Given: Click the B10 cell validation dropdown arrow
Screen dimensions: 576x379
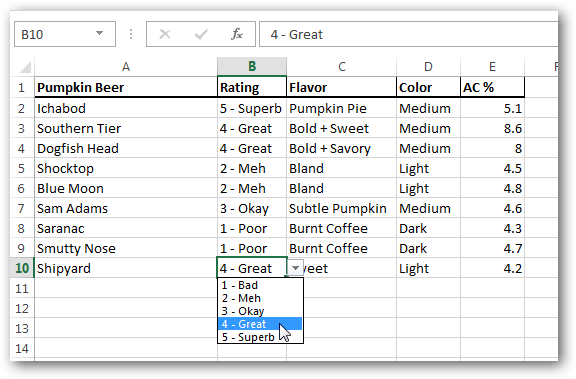Looking at the screenshot, I should 295,268.
